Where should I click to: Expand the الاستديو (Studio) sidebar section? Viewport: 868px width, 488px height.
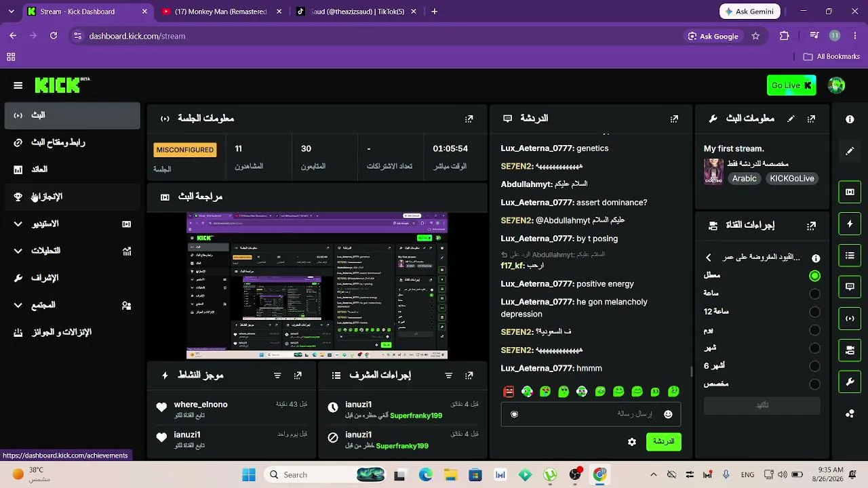(72, 224)
